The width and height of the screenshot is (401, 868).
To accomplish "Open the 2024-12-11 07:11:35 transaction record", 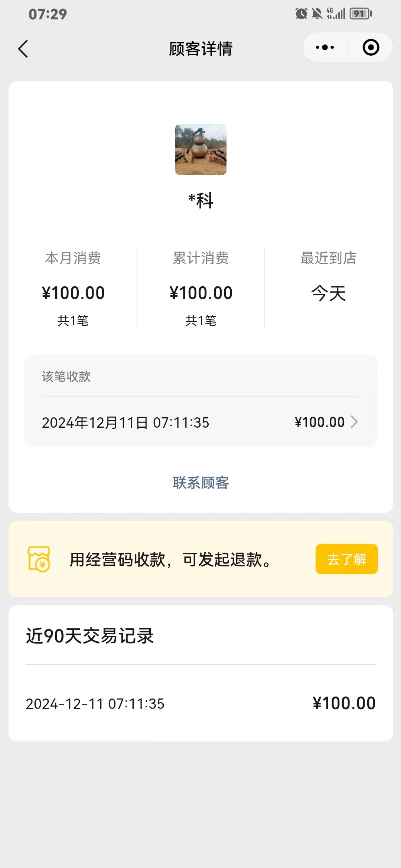I will click(200, 703).
